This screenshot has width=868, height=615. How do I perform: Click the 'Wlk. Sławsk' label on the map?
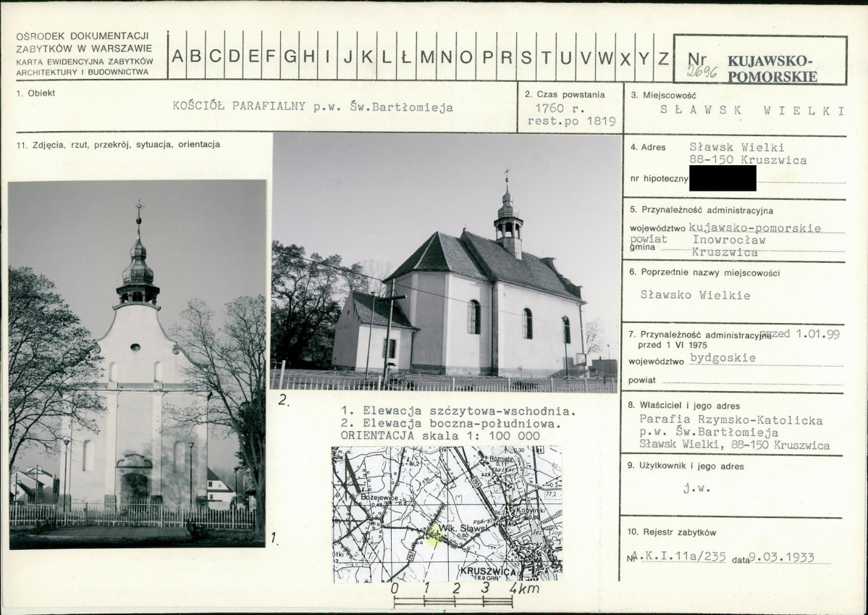pos(464,529)
